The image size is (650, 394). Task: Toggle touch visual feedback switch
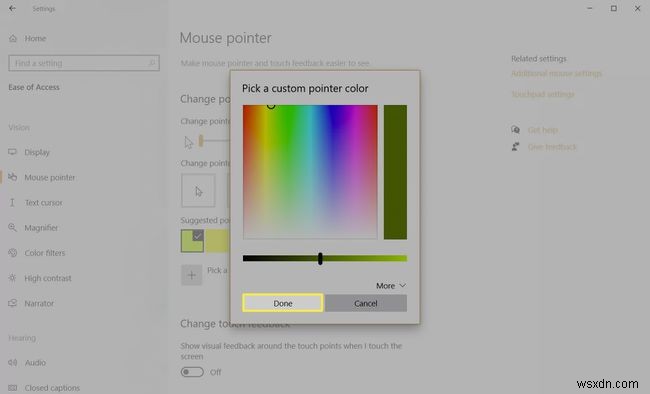pyautogui.click(x=192, y=372)
